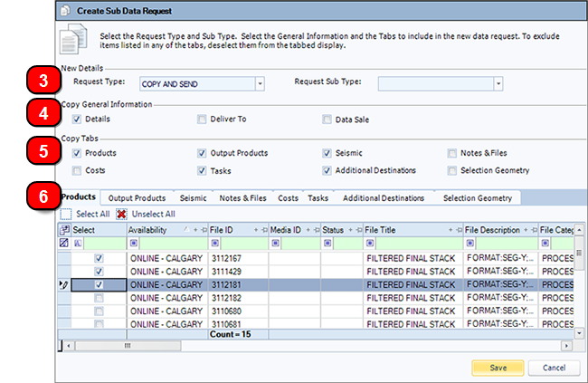Switch to the Output Products tab
The width and height of the screenshot is (588, 383).
click(137, 198)
